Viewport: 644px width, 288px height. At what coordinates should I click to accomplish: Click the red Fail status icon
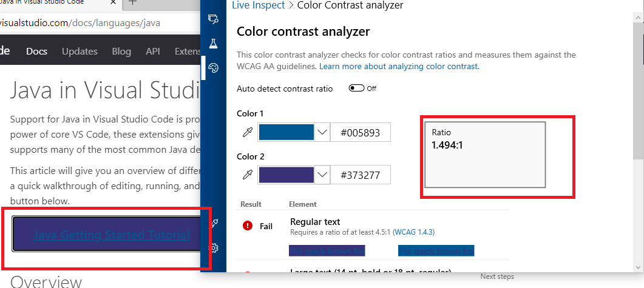pos(248,226)
